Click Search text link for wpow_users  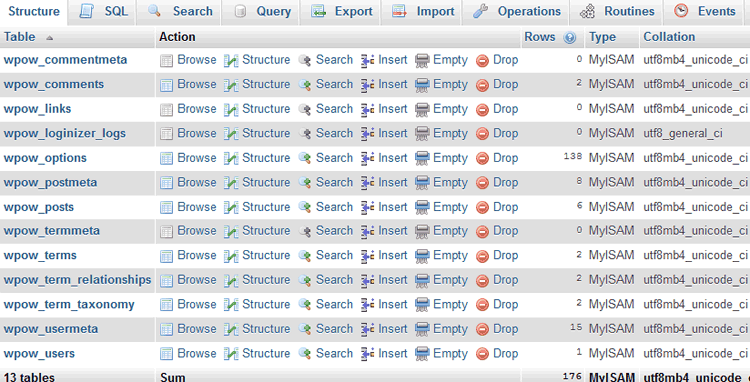(x=334, y=353)
